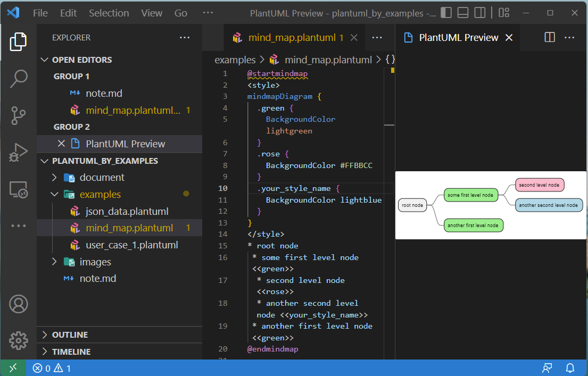
Task: Click the root node in diagram preview
Action: point(412,205)
